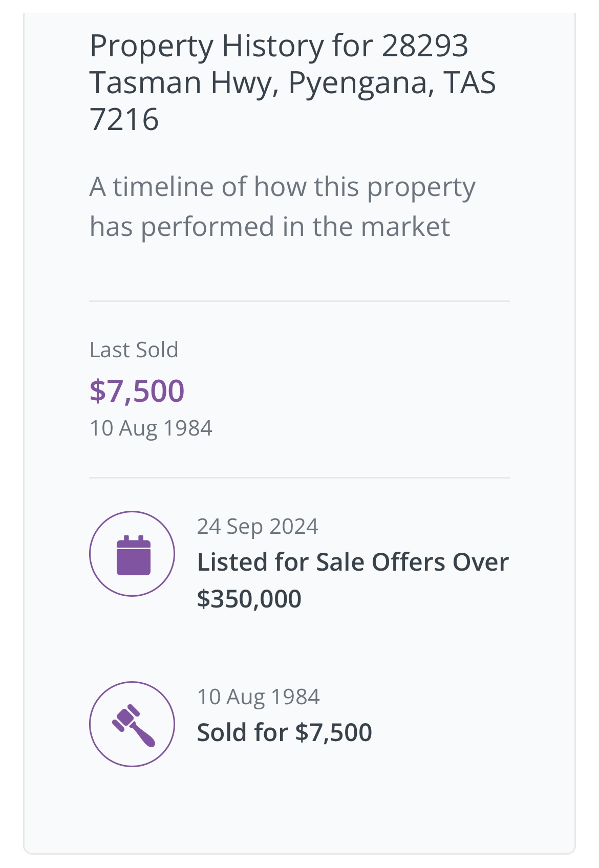Click the 24 Sep 2024 timeline date
Image resolution: width=599 pixels, height=868 pixels.
pyautogui.click(x=258, y=527)
